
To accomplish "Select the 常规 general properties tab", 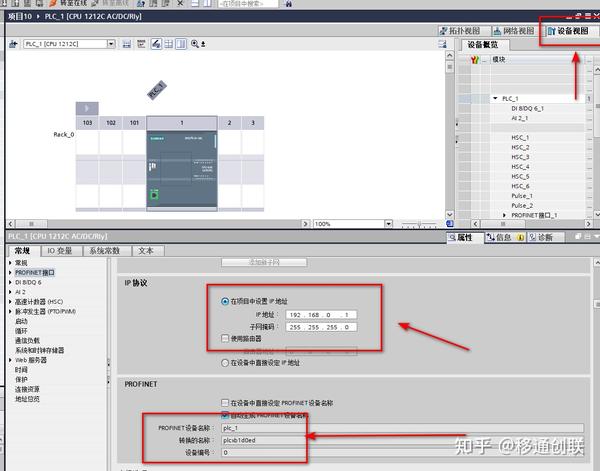I will [22, 251].
